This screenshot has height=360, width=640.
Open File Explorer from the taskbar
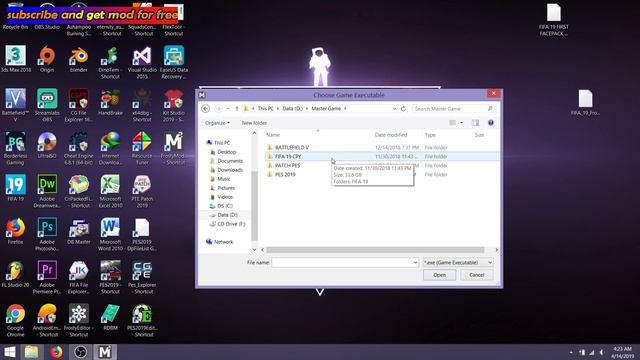tap(31, 352)
